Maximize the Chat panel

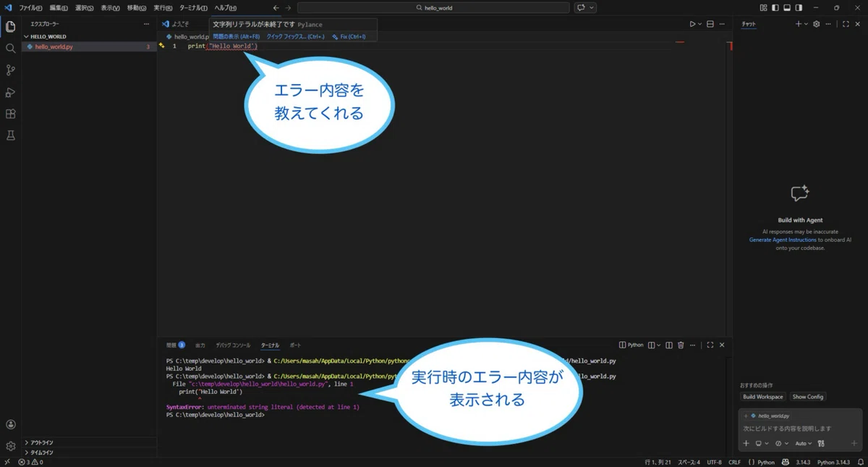point(846,24)
